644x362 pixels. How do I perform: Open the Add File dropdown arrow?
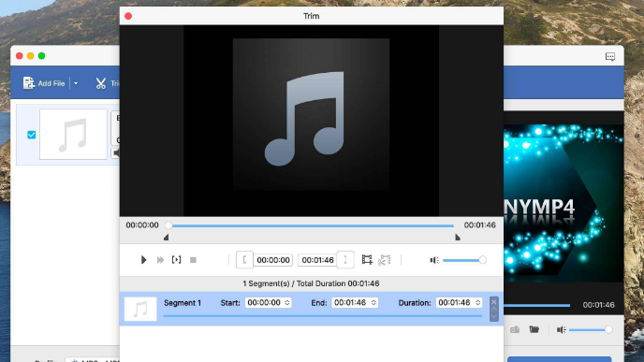[76, 83]
